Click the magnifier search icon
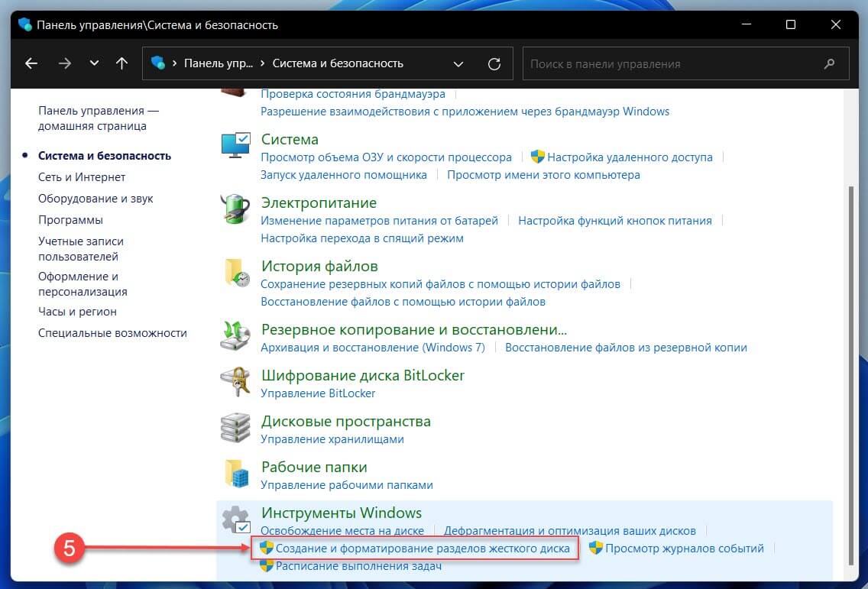This screenshot has width=868, height=589. [829, 63]
